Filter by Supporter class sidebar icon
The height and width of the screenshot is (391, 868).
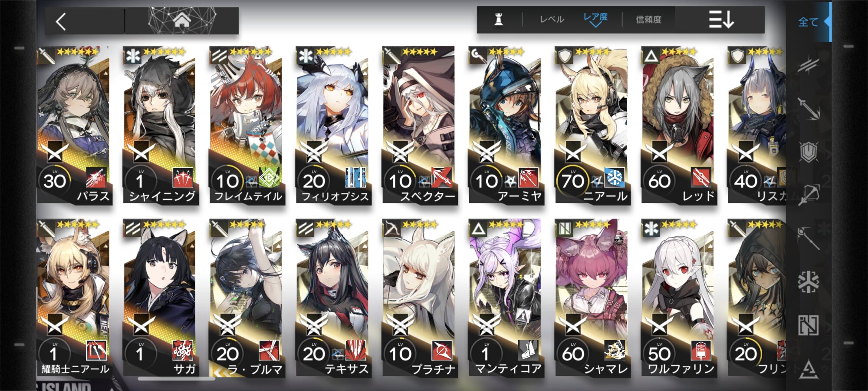pyautogui.click(x=809, y=325)
